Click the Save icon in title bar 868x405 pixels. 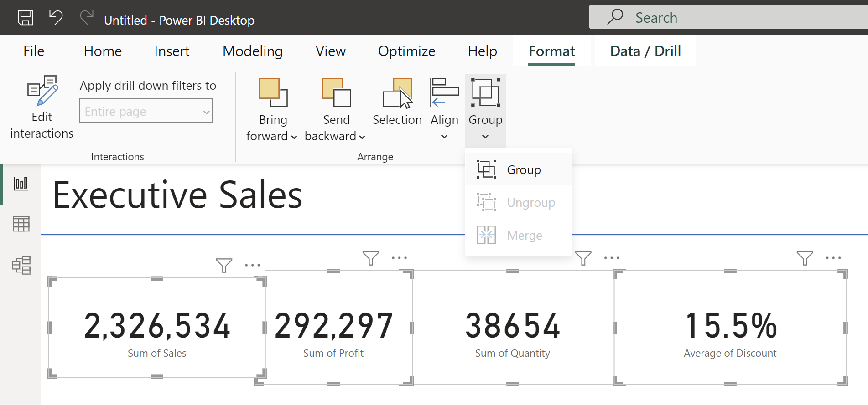tap(26, 18)
